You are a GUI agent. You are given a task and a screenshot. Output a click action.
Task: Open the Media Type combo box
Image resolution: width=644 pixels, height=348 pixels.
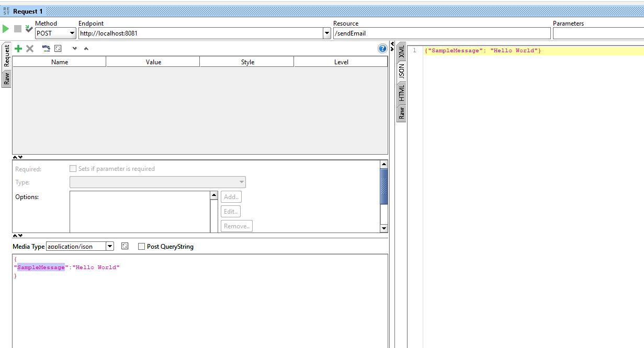110,247
